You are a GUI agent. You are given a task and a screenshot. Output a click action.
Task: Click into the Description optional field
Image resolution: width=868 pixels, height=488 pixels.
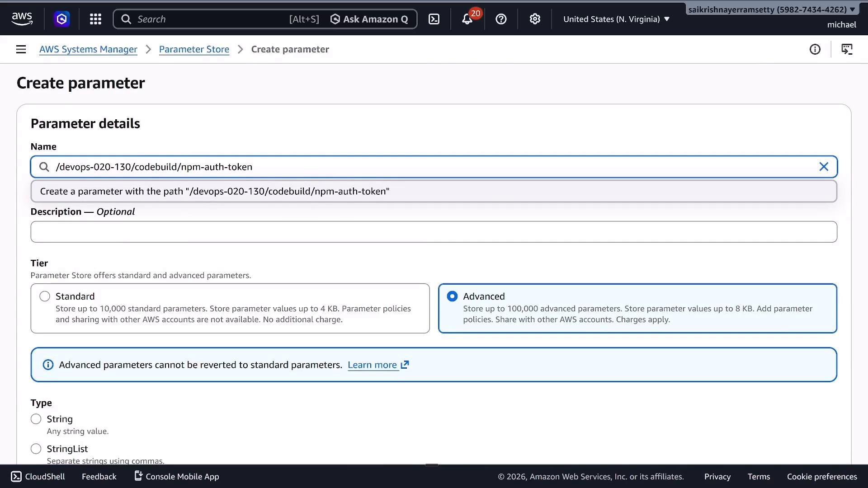click(434, 232)
